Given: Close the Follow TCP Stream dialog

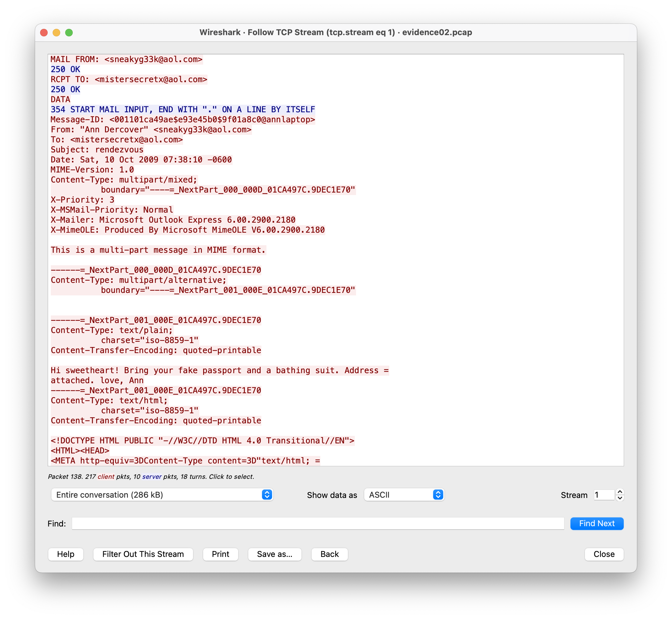Looking at the screenshot, I should (x=604, y=554).
